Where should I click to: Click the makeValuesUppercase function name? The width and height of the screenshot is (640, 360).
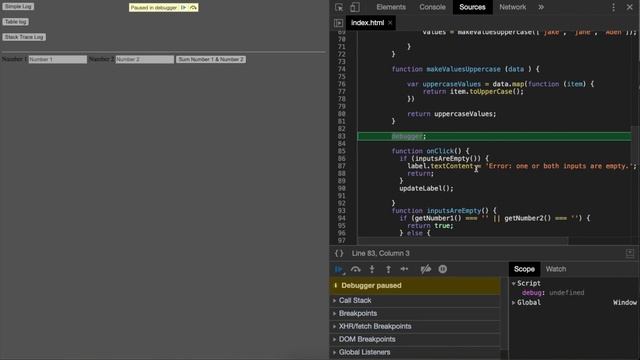tap(463, 69)
